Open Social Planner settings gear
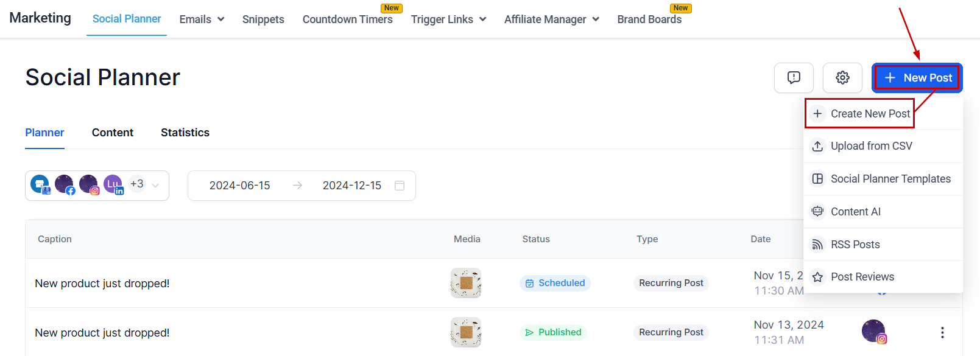980x356 pixels. [x=842, y=78]
